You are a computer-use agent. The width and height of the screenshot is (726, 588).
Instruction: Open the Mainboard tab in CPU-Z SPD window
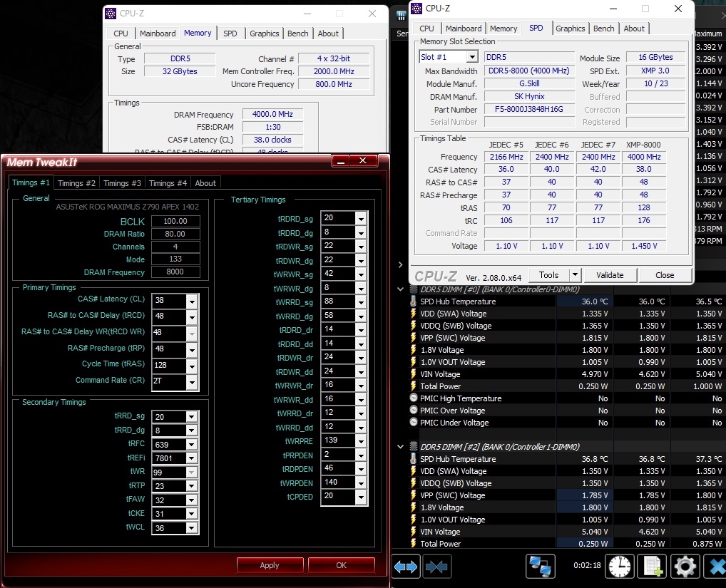click(464, 29)
